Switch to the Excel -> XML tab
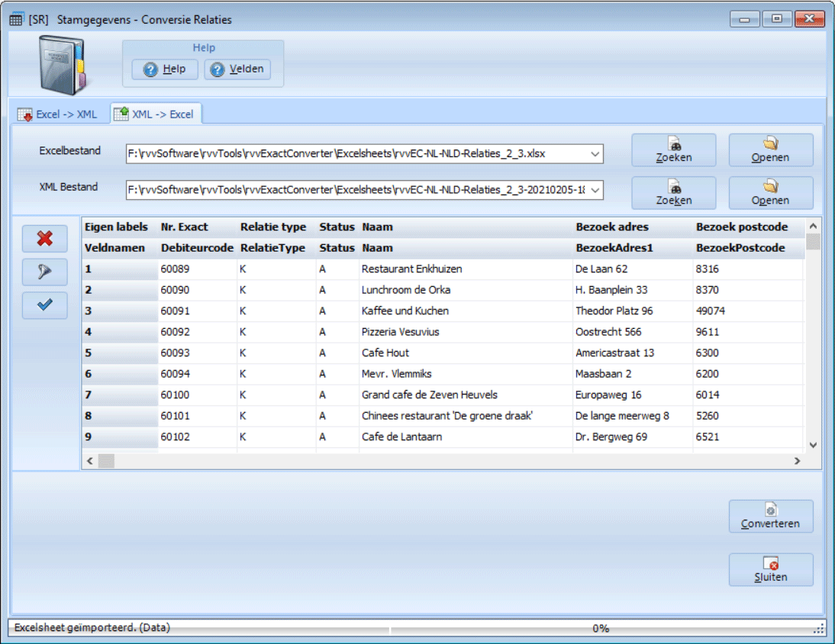Screen dimensions: 835x644 pyautogui.click(x=57, y=114)
